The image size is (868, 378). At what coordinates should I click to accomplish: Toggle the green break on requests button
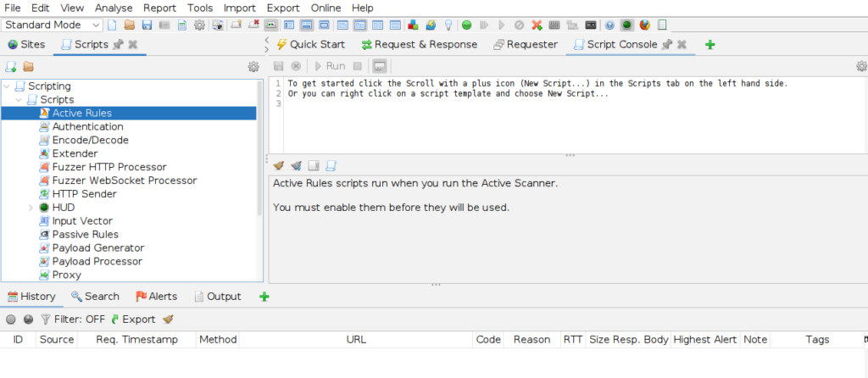point(466,25)
